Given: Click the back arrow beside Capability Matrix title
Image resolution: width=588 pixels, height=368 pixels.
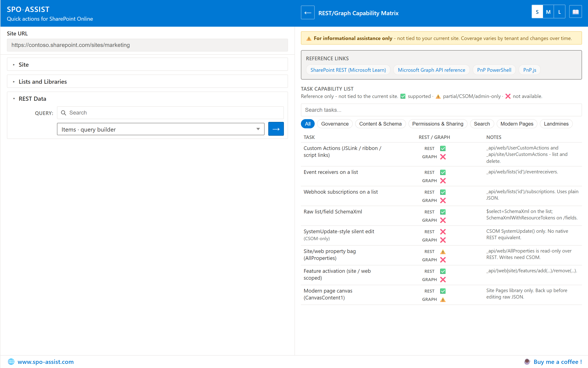Looking at the screenshot, I should [x=308, y=13].
